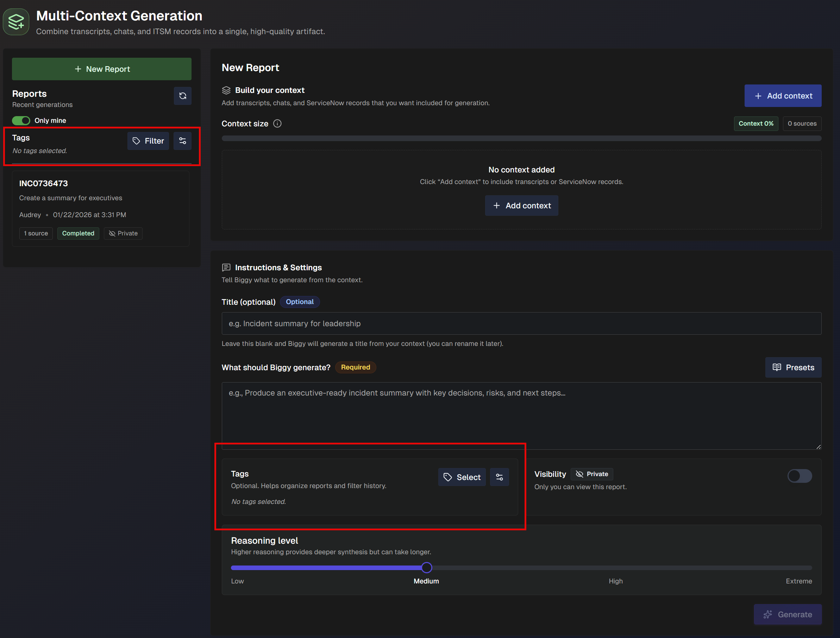This screenshot has height=638, width=840.
Task: Open the sidebar Tags Filter dropdown
Action: 148,141
